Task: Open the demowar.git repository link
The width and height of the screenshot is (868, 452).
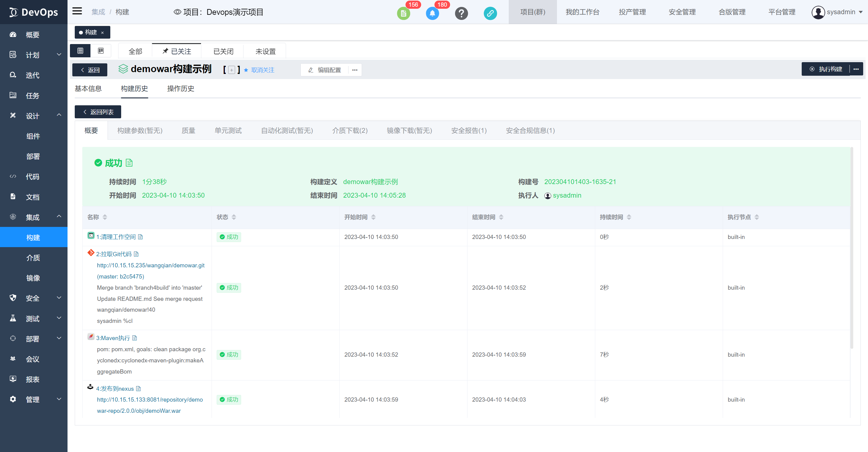Action: click(151, 266)
